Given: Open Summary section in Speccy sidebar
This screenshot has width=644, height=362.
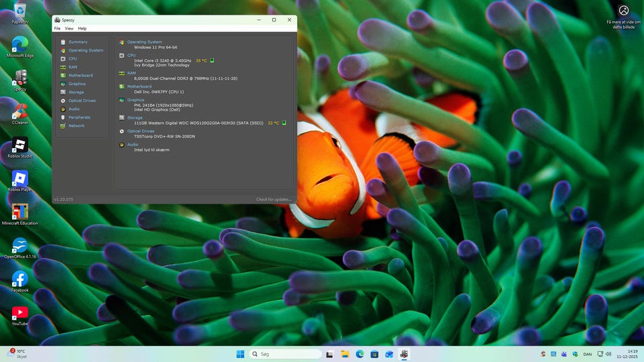Looking at the screenshot, I should 77,42.
